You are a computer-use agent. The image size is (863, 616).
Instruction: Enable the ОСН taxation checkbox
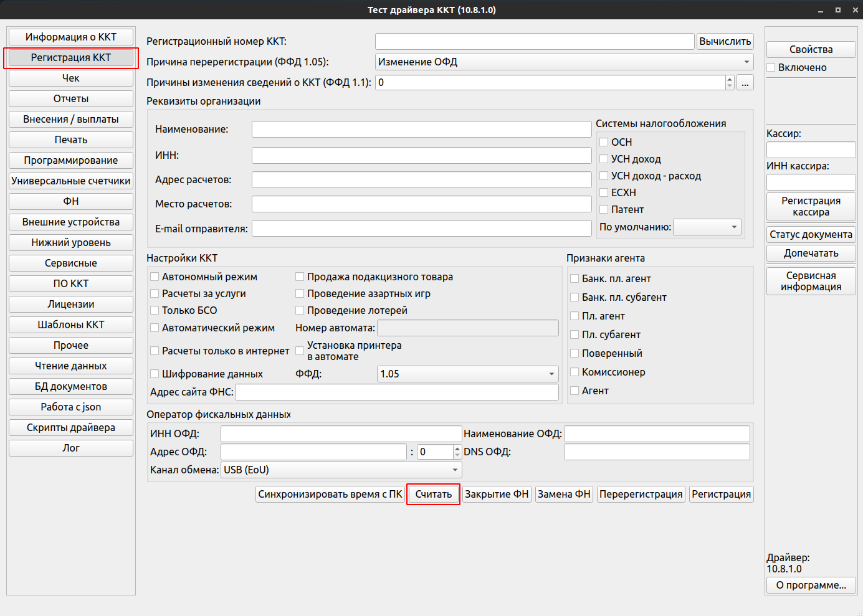(x=604, y=142)
